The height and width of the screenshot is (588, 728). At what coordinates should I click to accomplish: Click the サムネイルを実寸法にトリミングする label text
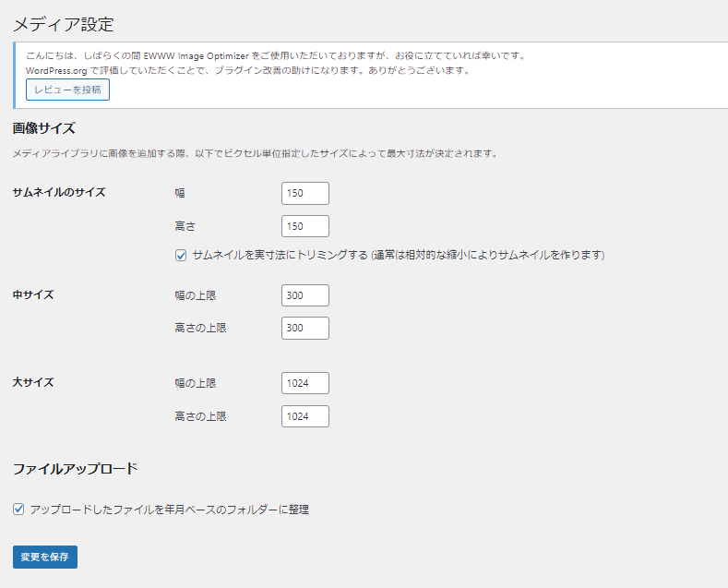pos(399,255)
